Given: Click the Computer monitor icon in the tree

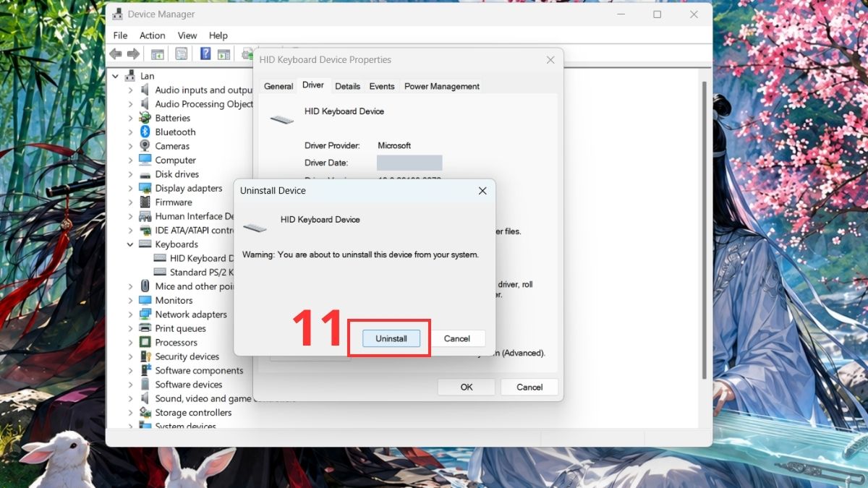Looking at the screenshot, I should coord(145,160).
